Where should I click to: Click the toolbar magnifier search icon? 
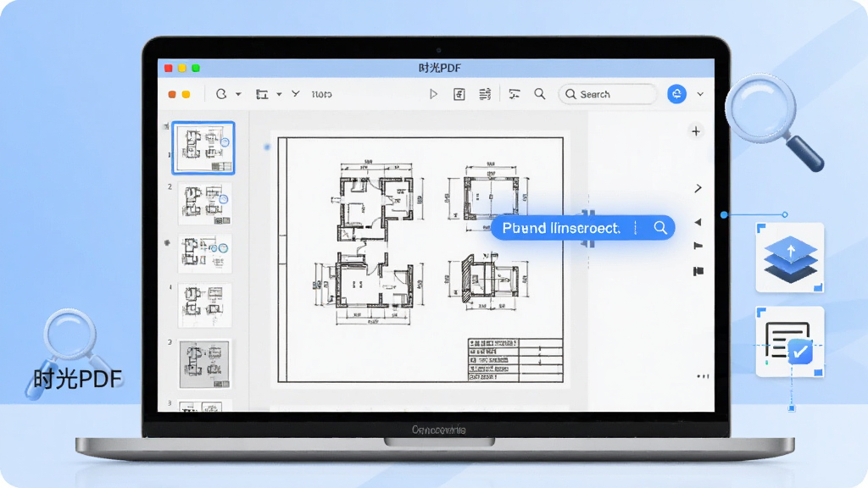(x=540, y=94)
